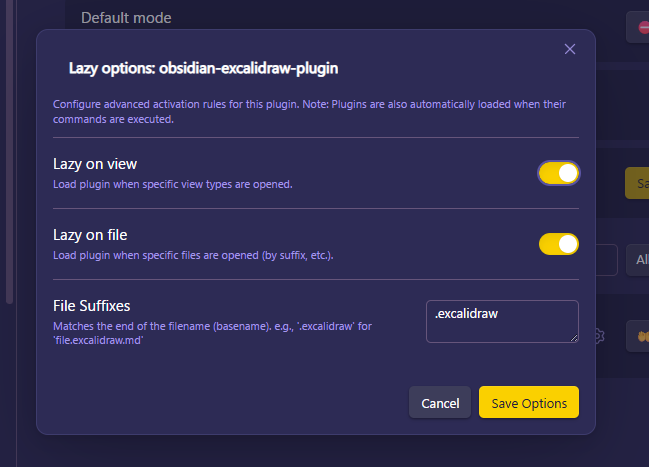Click the 'File Suffixes' label
This screenshot has width=649, height=467.
tap(91, 306)
